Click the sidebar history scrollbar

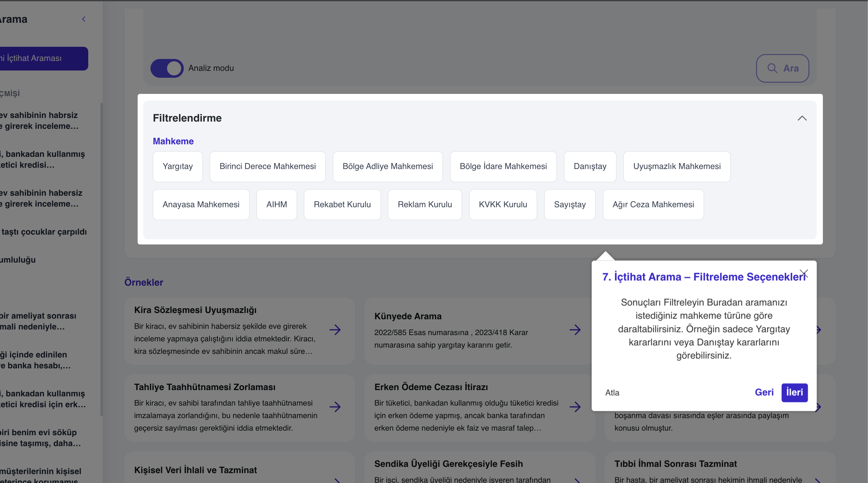point(101,260)
